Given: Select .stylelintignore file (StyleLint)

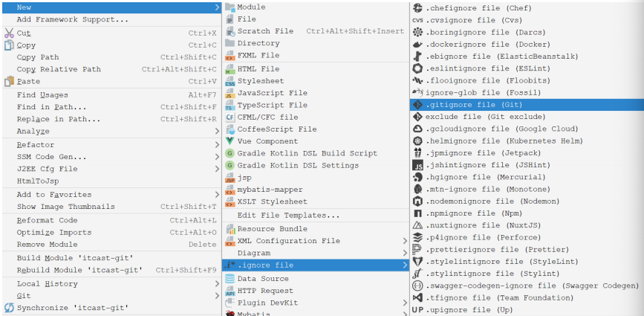Looking at the screenshot, I should point(527,262).
